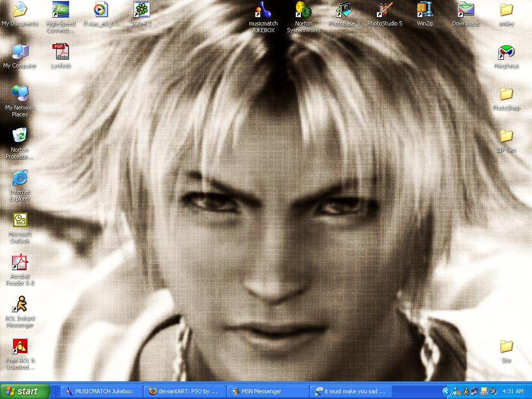Image resolution: width=532 pixels, height=399 pixels.
Task: Select the PhotoShop folder icon
Action: tap(506, 94)
